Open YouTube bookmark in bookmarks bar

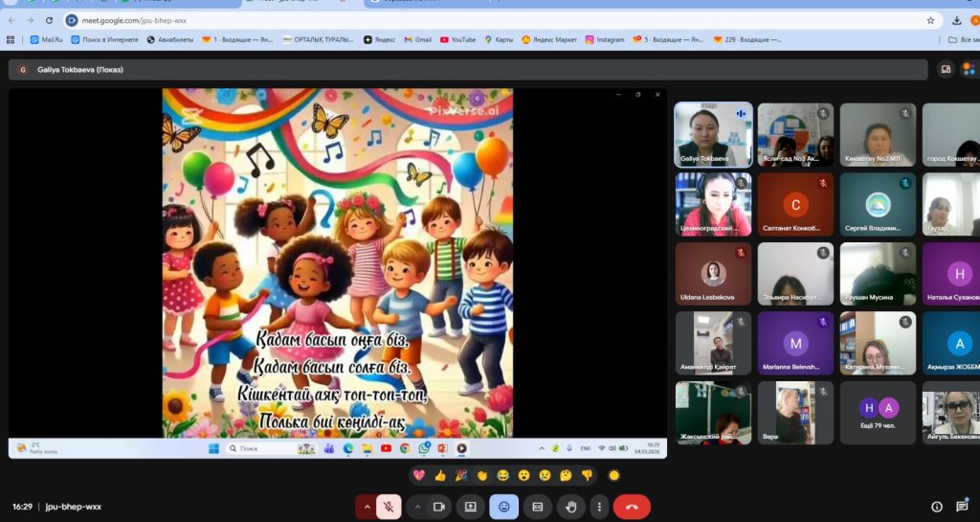tap(457, 40)
